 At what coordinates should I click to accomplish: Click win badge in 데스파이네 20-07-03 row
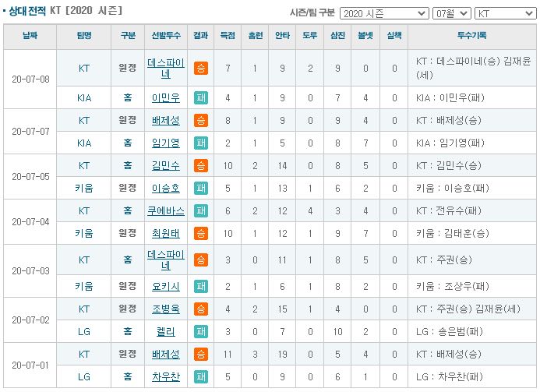201,260
